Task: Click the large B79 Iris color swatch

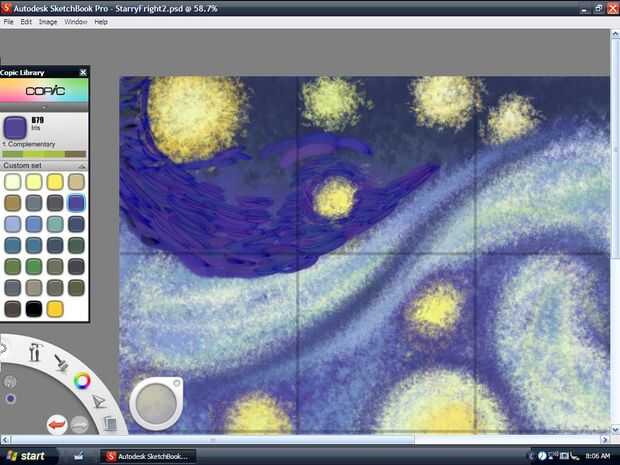Action: [15, 127]
